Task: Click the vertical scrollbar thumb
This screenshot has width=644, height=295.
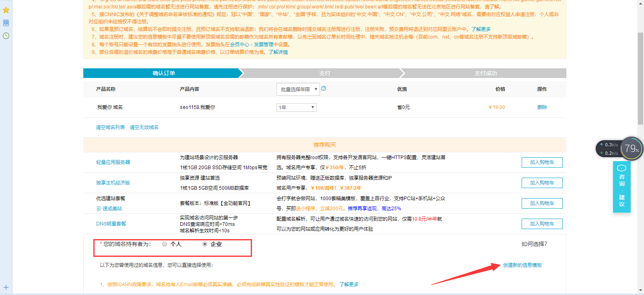Action: coord(641,78)
